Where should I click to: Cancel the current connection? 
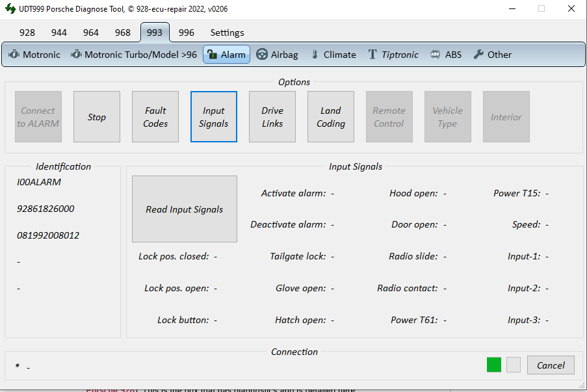click(x=551, y=365)
